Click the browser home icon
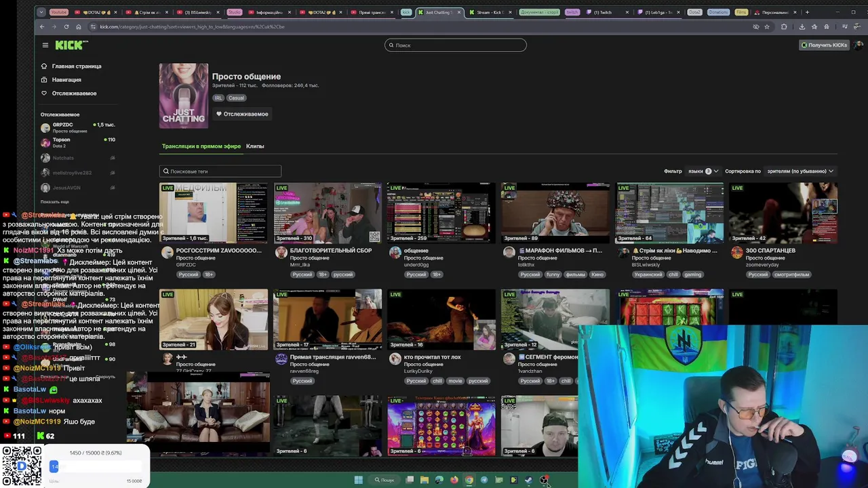868x488 pixels. [79, 26]
